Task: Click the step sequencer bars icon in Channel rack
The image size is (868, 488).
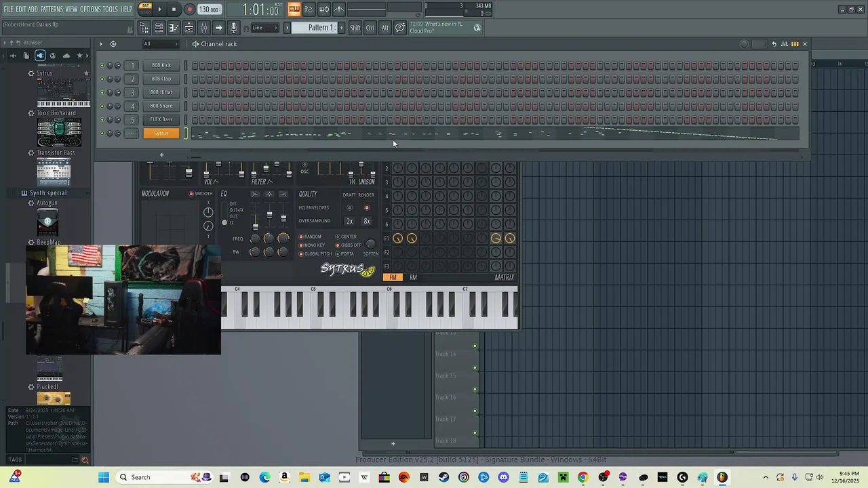Action: click(x=795, y=44)
